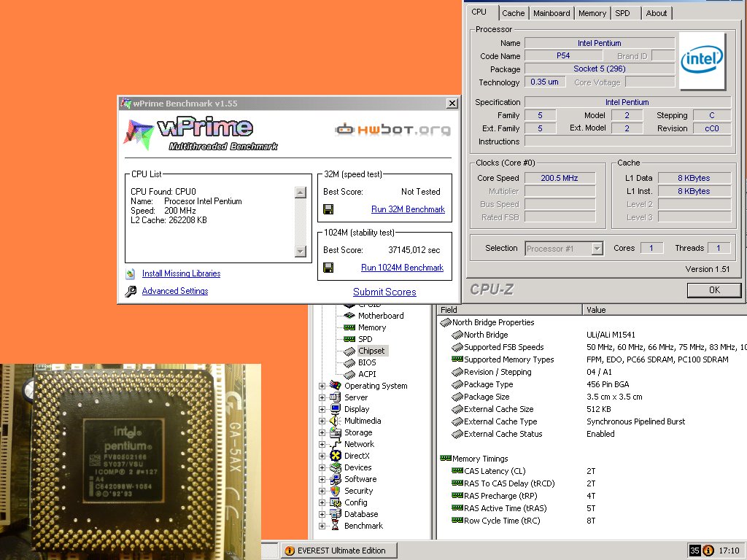The height and width of the screenshot is (560, 747).
Task: Click the Intel logo in CPU-Z
Action: pos(703,61)
